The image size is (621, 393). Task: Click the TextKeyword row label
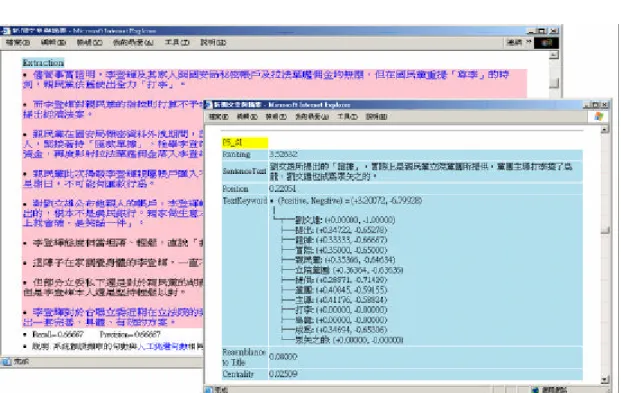(x=244, y=200)
